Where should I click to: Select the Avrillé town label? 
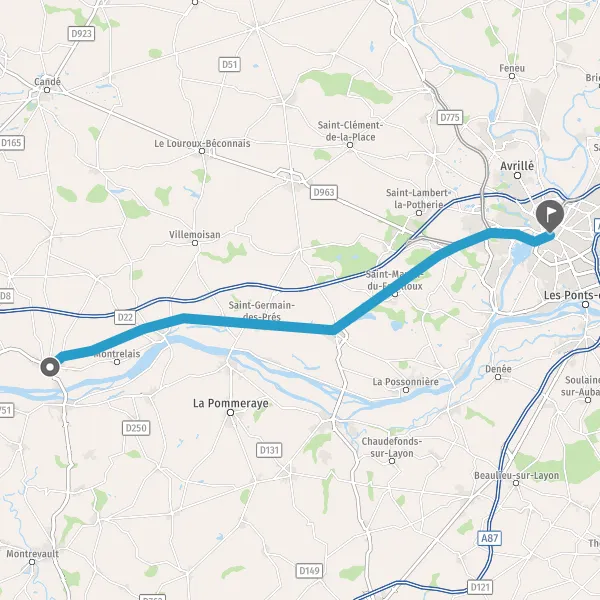coord(517,166)
